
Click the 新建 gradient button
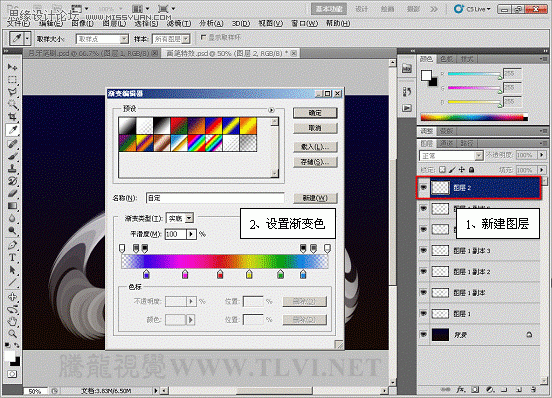click(x=315, y=198)
